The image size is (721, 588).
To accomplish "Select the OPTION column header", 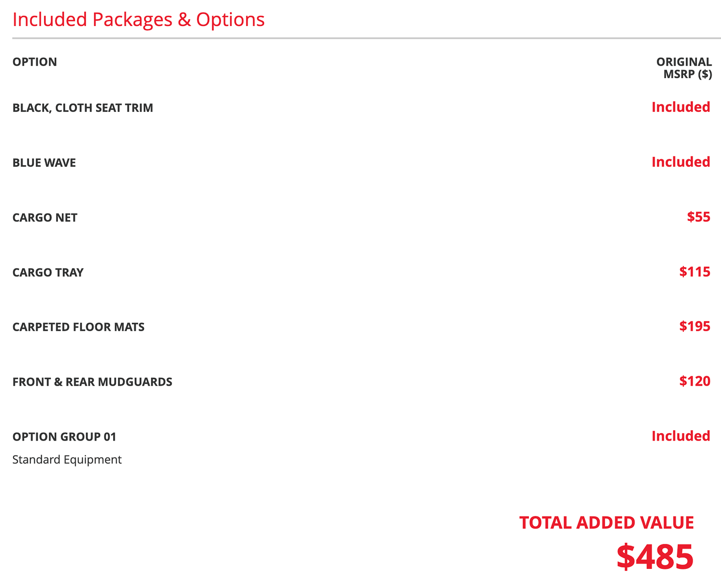I will [35, 62].
